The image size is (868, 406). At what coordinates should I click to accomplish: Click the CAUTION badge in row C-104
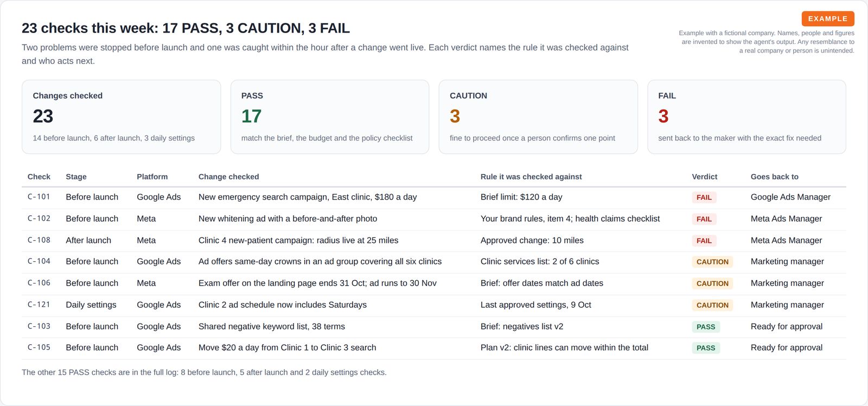(712, 262)
